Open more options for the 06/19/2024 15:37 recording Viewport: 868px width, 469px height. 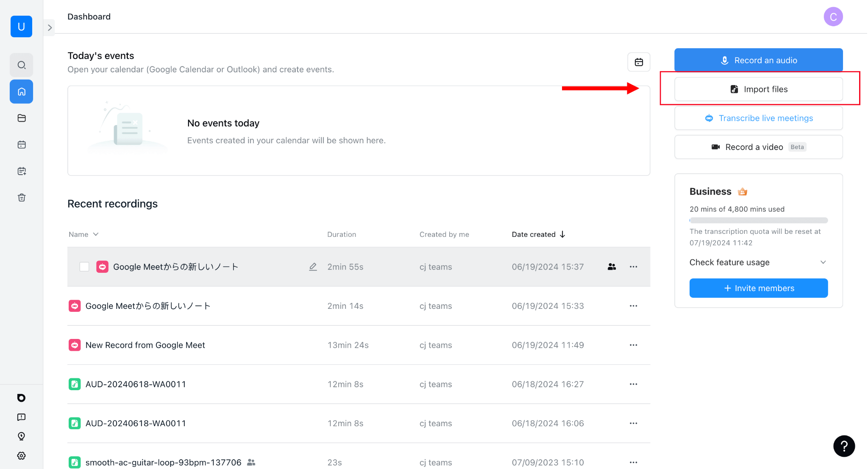633,267
